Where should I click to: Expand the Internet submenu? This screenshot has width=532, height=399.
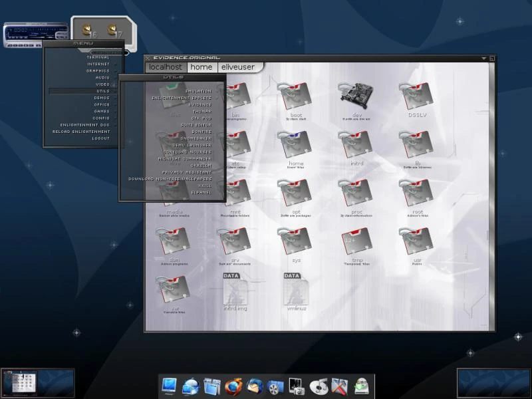pyautogui.click(x=98, y=64)
